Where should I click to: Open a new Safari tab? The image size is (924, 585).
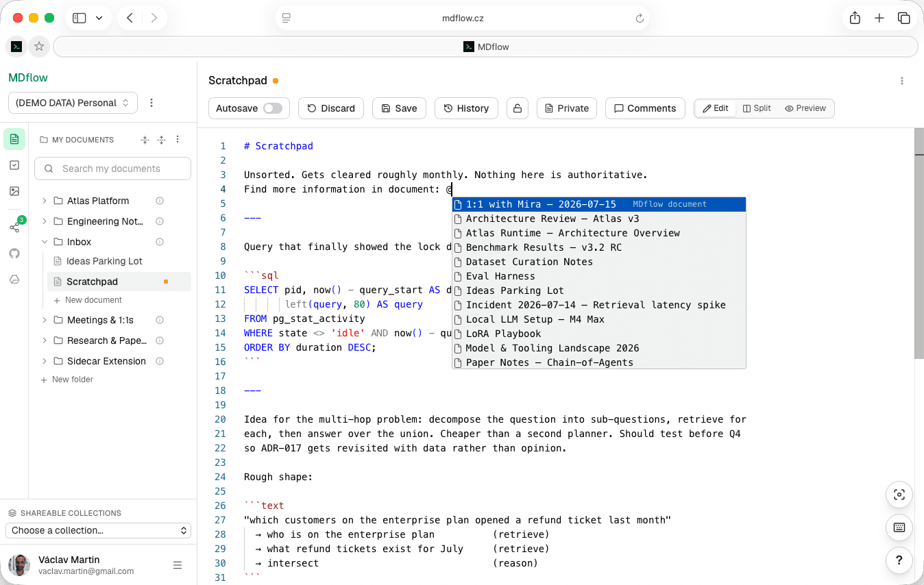879,18
